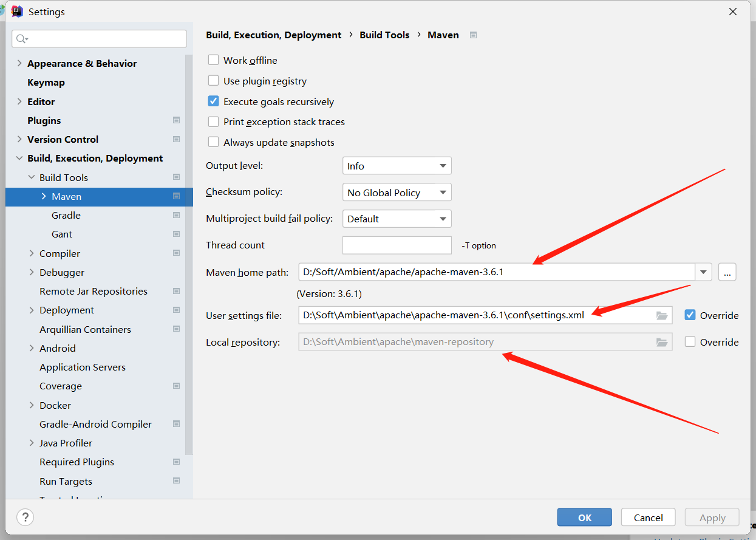Expand the Java Profiler node
The image size is (756, 540).
click(32, 443)
